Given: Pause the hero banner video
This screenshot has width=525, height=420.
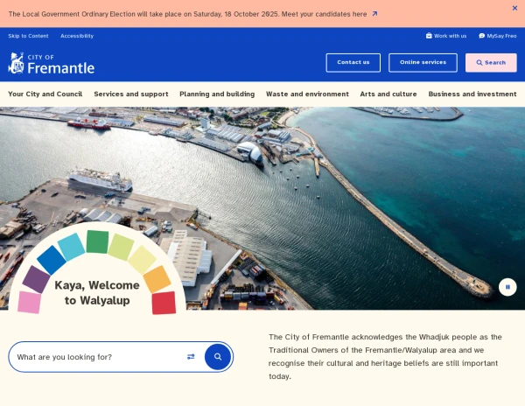Looking at the screenshot, I should pyautogui.click(x=507, y=287).
